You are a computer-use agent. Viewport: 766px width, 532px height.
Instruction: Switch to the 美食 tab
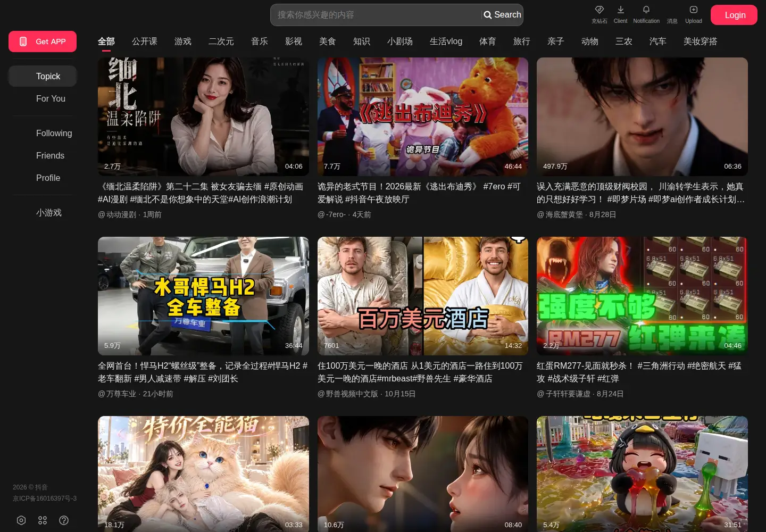(x=328, y=41)
